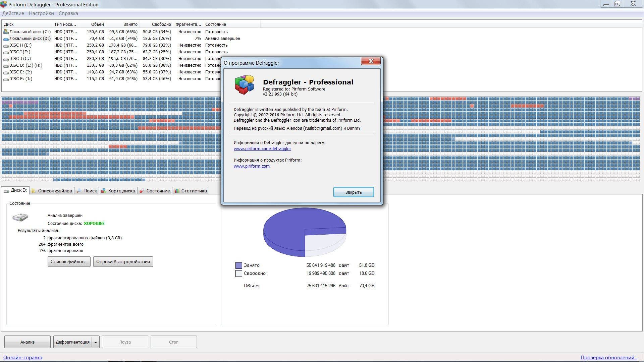Open Оценка быстродействия
The width and height of the screenshot is (644, 362).
click(123, 262)
